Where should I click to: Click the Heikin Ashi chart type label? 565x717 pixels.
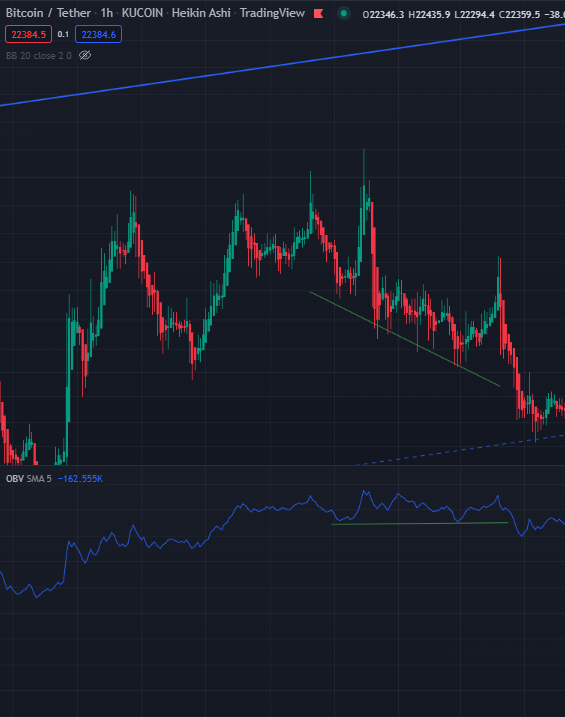coord(201,13)
